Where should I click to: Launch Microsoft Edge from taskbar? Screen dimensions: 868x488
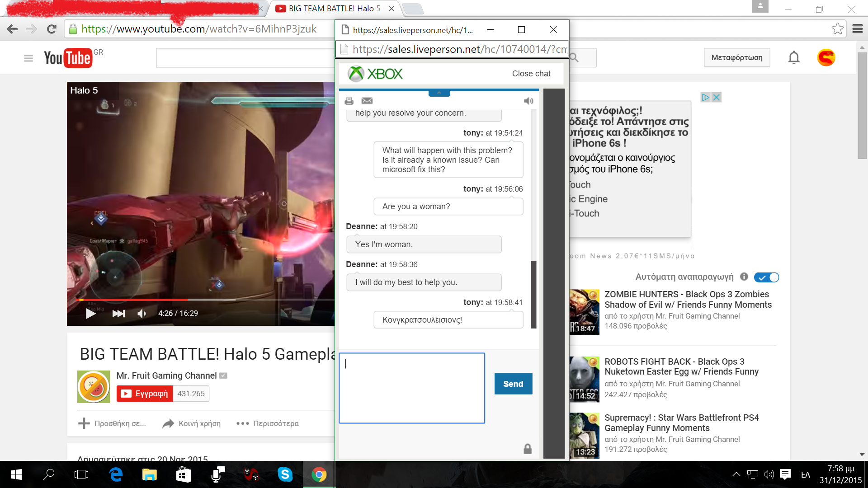click(116, 474)
